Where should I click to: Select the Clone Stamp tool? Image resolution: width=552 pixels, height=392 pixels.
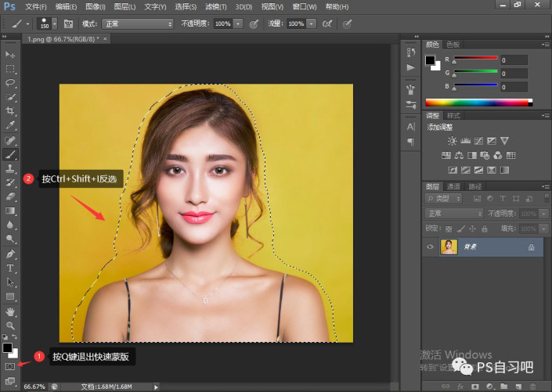click(11, 168)
